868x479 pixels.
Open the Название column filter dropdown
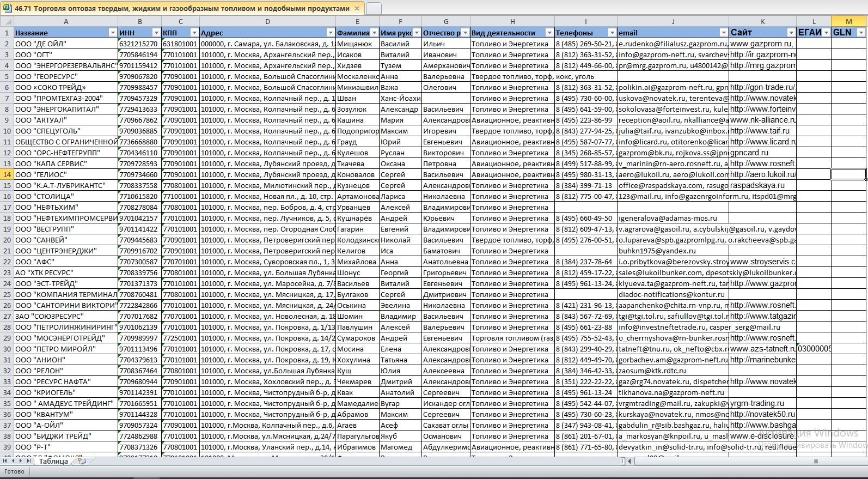pos(113,33)
